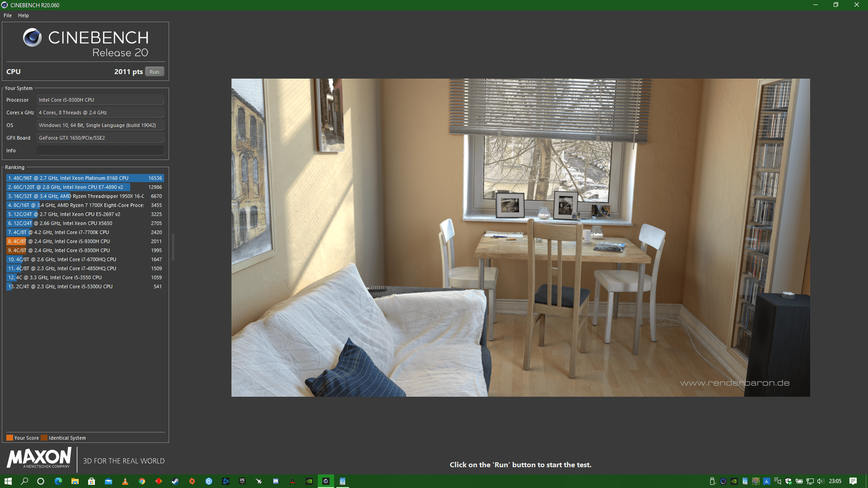Screen dimensions: 868x488
Task: Click the Cinebench icon in the taskbar
Action: [326, 481]
